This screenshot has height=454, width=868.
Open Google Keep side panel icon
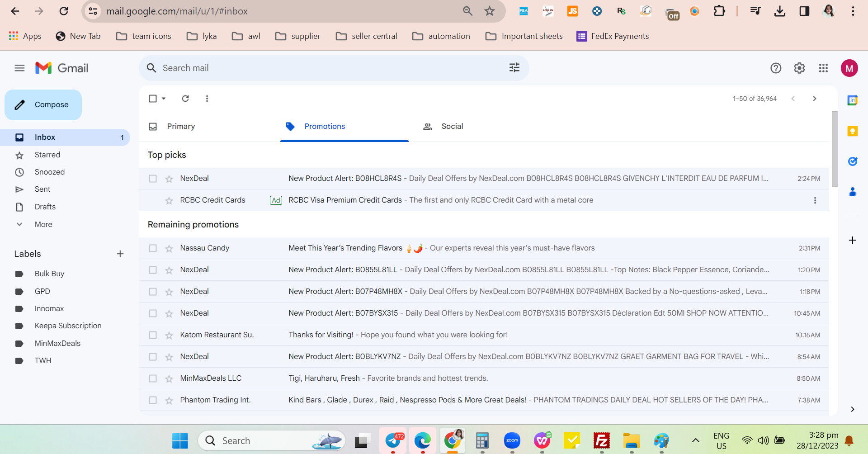[x=853, y=131]
